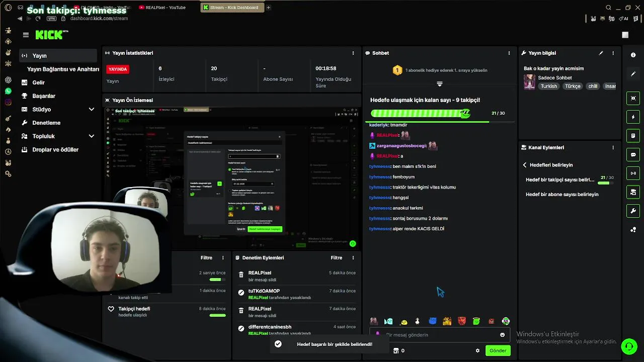The width and height of the screenshot is (644, 362).
Task: Open Yayın Bağlantısı ve Anahtarı page
Action: [63, 69]
